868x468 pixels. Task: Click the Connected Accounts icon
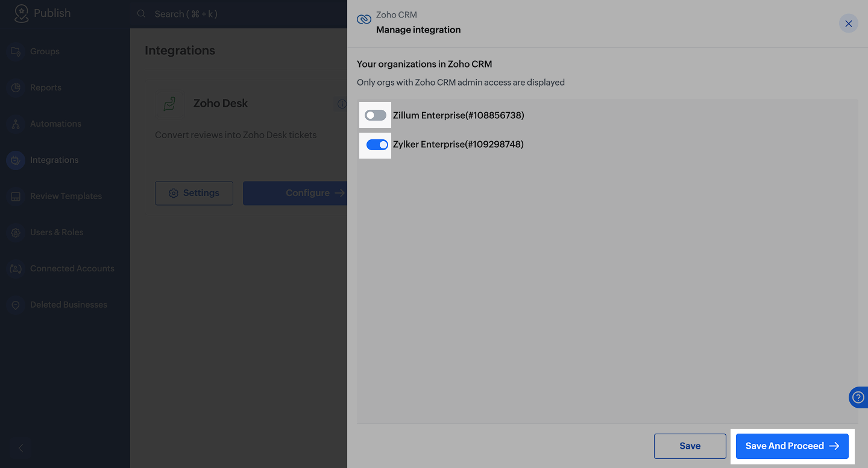click(16, 268)
